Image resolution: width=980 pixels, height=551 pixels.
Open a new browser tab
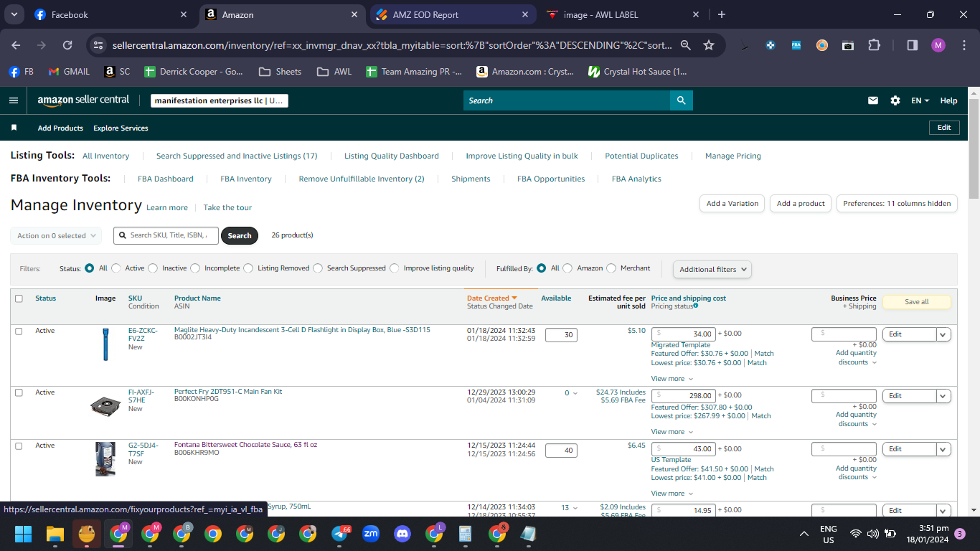coord(722,14)
